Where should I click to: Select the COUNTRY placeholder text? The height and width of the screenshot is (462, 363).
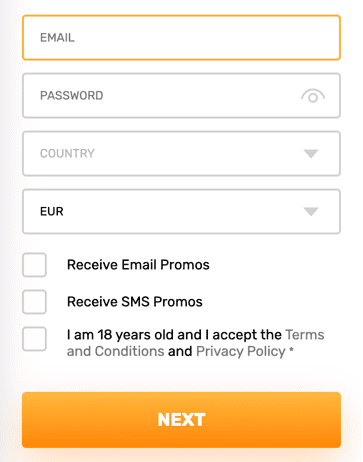67,154
